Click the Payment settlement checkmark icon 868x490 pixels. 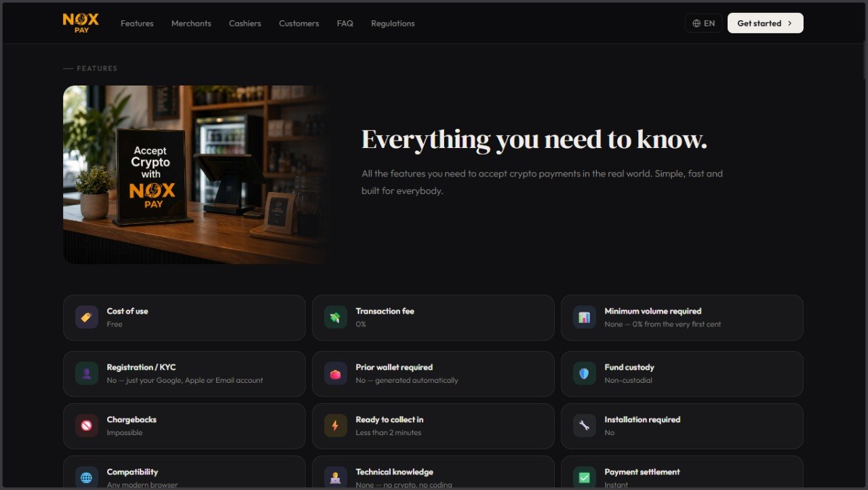(x=585, y=478)
